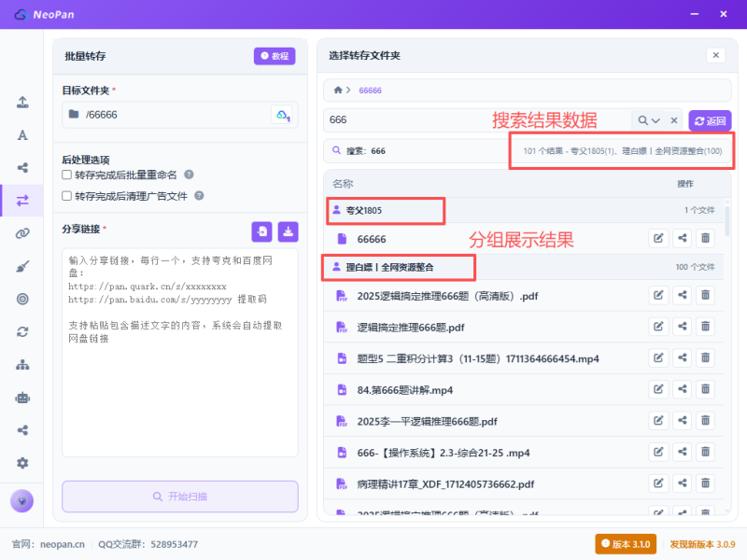Enable 转存完成后批量重命名 checkbox
747x560 pixels.
click(x=67, y=175)
